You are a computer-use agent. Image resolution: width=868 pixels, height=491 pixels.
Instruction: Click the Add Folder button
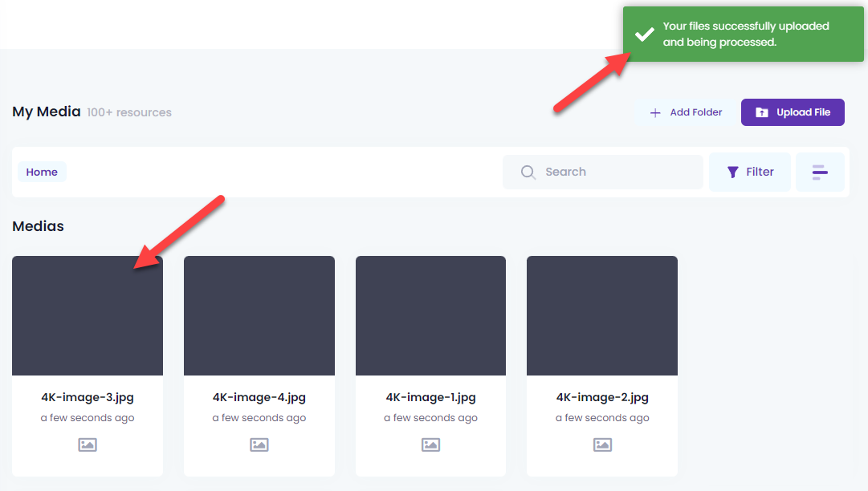685,112
